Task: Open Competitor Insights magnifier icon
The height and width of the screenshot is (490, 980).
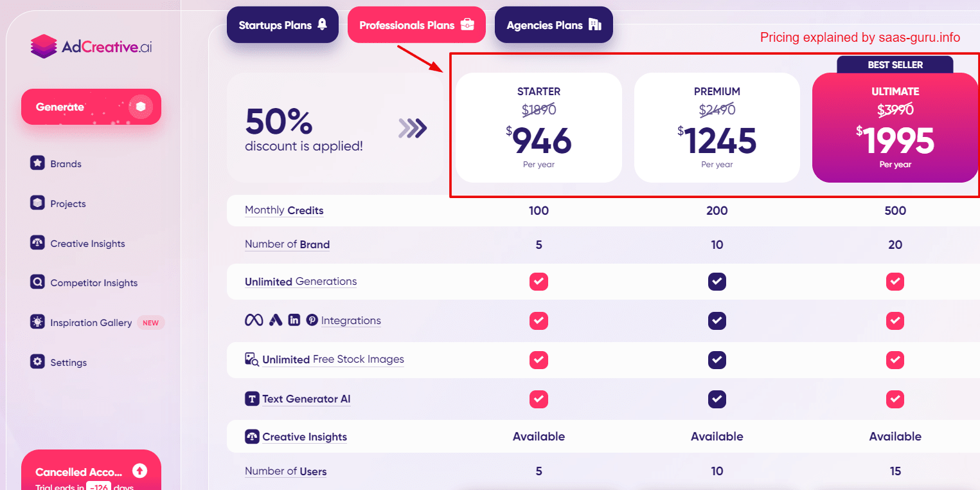Action: pos(37,282)
